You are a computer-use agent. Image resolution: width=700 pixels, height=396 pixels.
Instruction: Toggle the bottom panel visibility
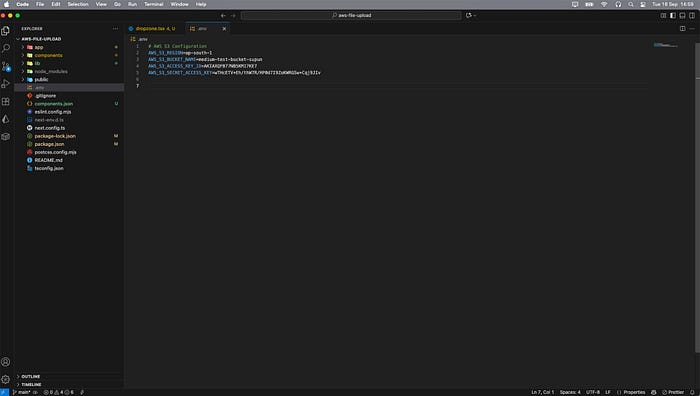pyautogui.click(x=682, y=15)
